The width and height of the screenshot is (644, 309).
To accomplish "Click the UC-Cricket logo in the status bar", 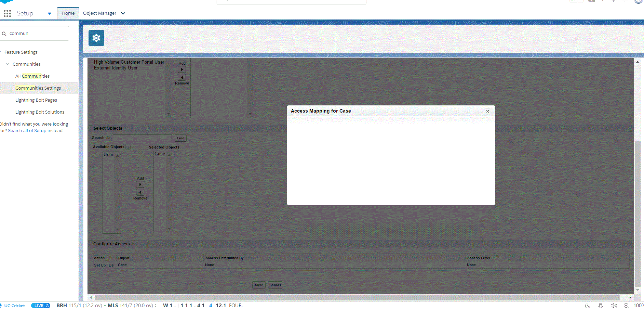I will coord(14,305).
